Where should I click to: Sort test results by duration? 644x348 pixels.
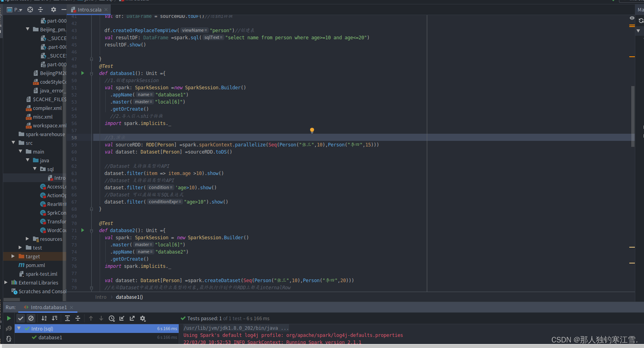[54, 318]
